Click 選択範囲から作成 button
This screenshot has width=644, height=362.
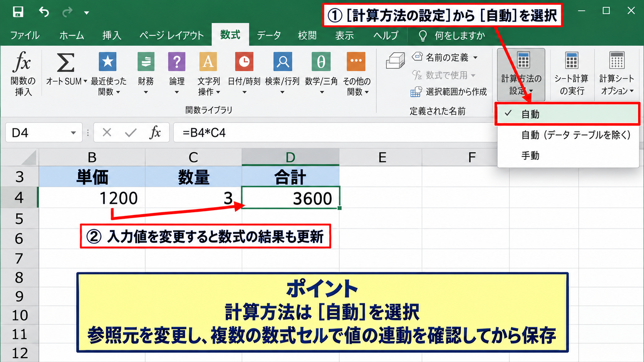(449, 92)
